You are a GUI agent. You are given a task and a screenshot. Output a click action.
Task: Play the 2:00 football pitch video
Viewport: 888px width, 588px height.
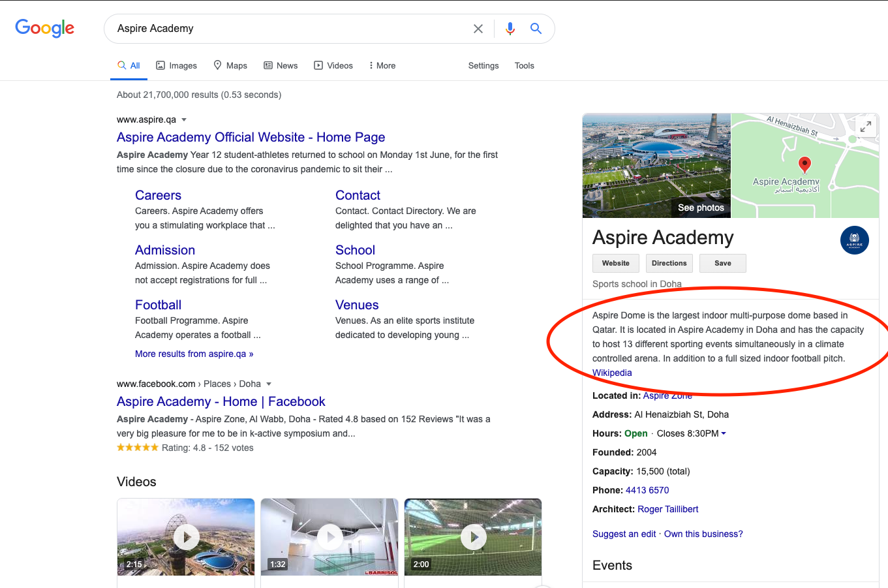coord(473,537)
